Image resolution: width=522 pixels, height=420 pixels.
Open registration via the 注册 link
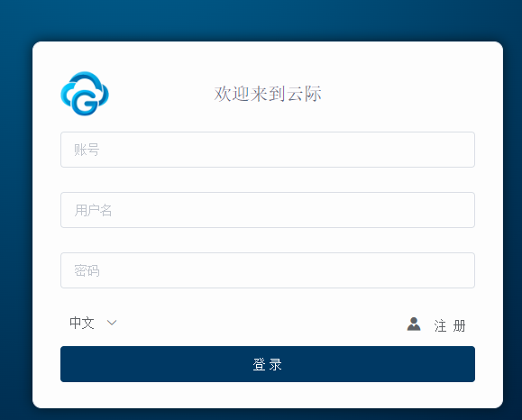click(450, 326)
